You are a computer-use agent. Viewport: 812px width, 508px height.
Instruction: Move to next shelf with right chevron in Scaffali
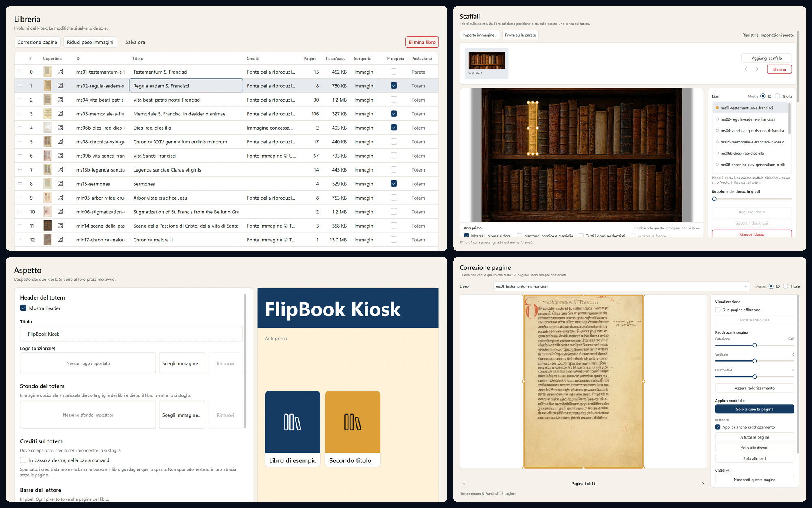[x=757, y=69]
